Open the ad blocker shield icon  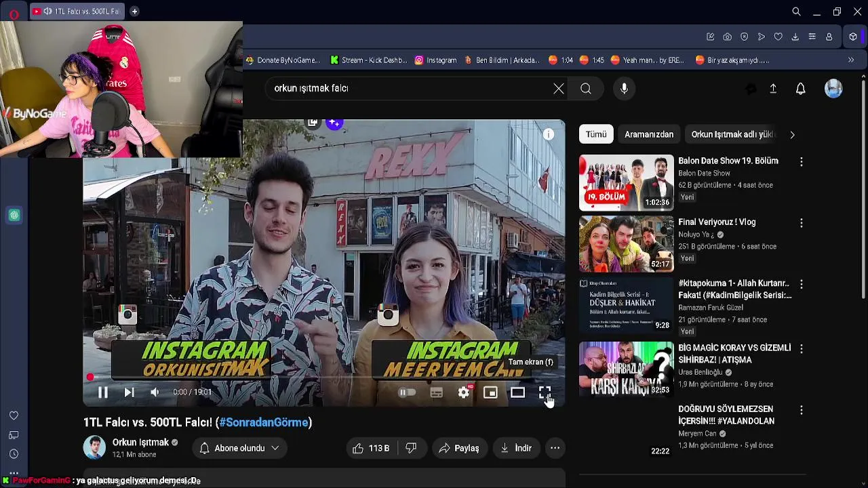tap(744, 37)
